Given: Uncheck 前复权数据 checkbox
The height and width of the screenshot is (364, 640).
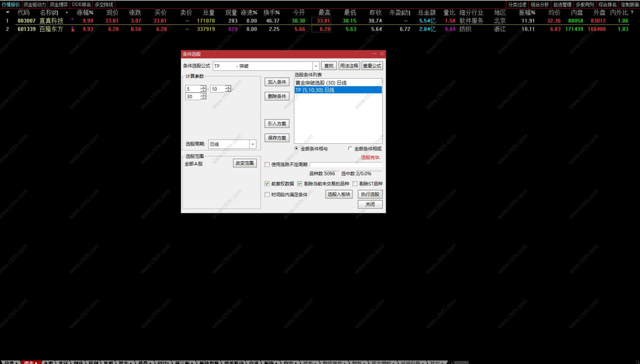Looking at the screenshot, I should (267, 184).
